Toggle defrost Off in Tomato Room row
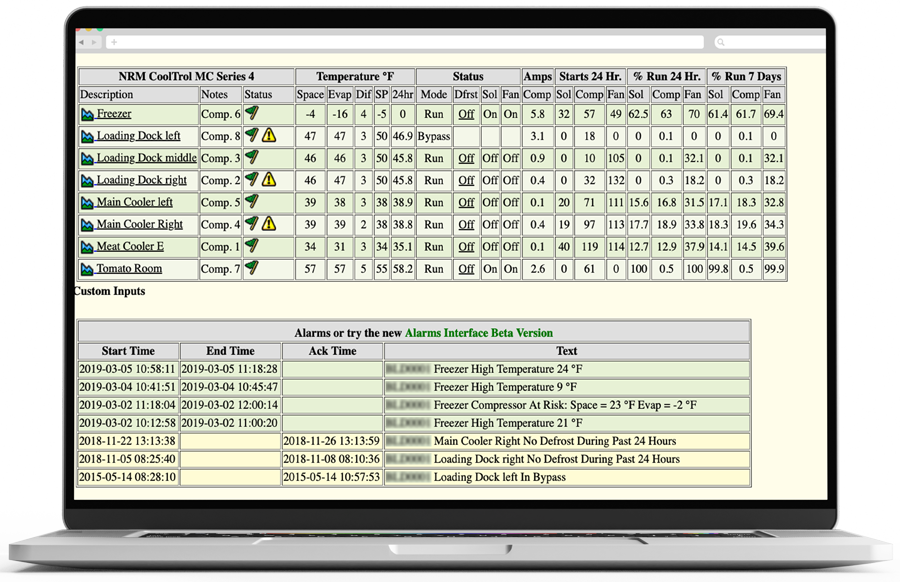 [466, 269]
